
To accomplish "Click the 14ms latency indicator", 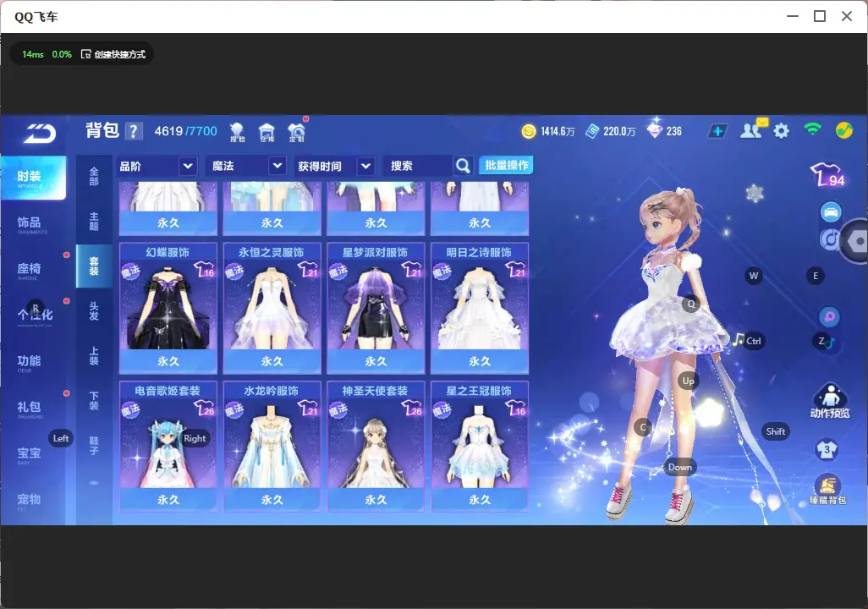I will coord(33,54).
